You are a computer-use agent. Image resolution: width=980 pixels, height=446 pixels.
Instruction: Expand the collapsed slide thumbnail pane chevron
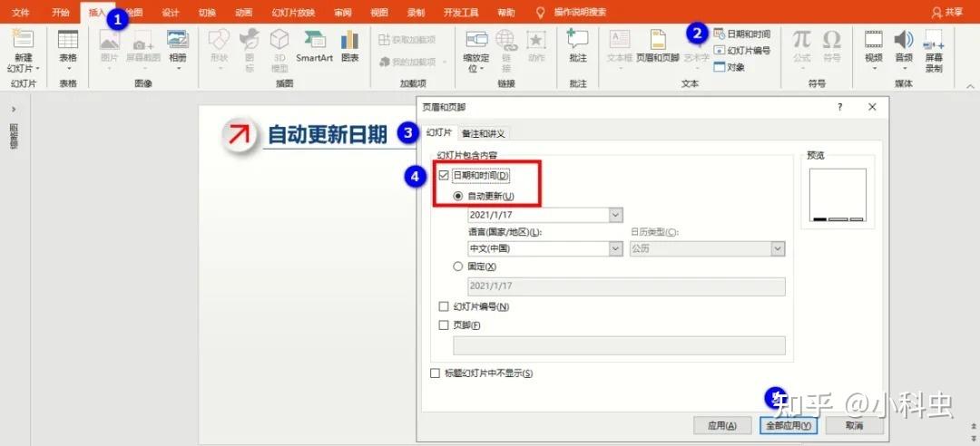click(15, 110)
